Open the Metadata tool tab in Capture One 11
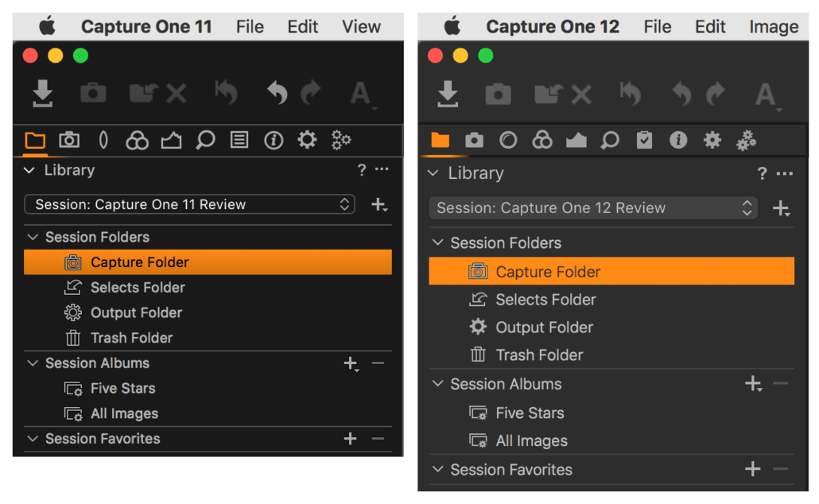Viewport: 819px width, 504px height. [274, 140]
